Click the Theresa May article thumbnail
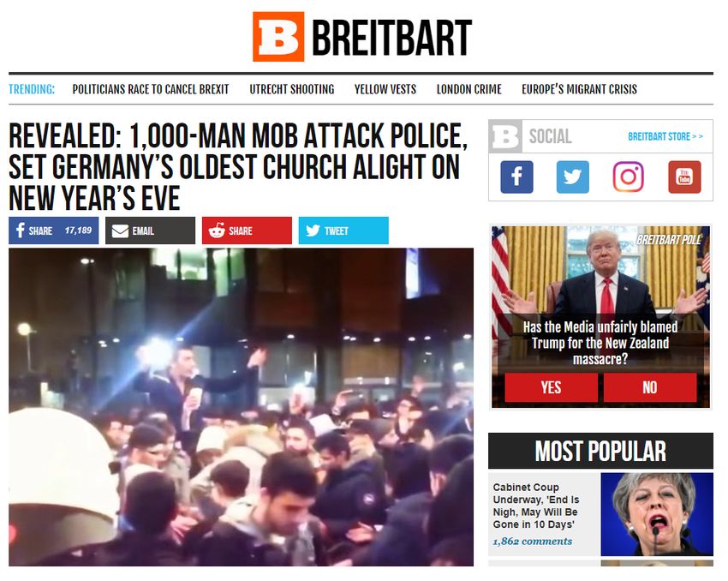 point(657,514)
